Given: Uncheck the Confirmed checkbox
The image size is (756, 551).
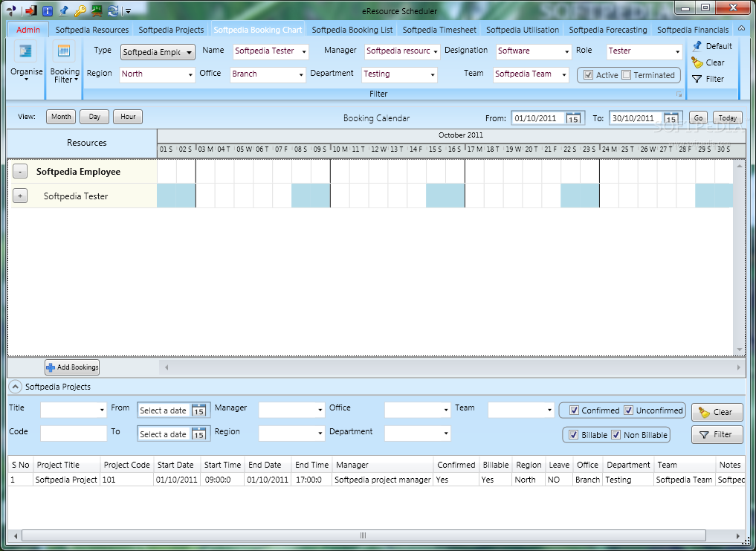Looking at the screenshot, I should [x=574, y=410].
